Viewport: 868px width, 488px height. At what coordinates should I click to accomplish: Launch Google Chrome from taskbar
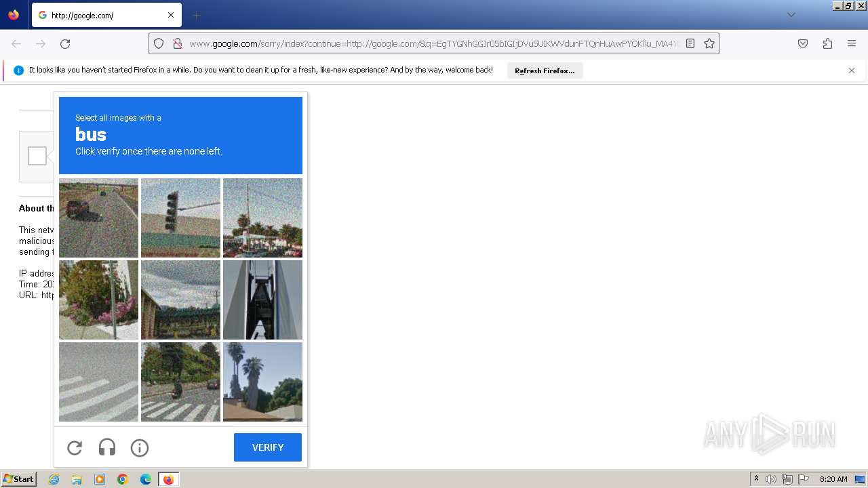(123, 479)
